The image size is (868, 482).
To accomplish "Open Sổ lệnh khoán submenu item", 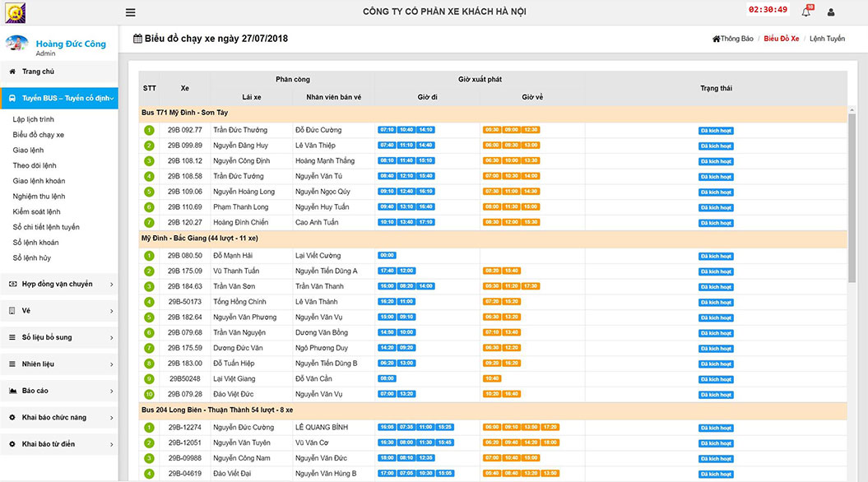I will tap(35, 243).
